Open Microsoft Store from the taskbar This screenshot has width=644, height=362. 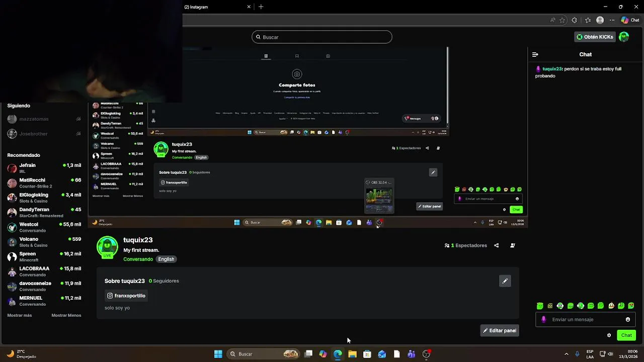coord(367,354)
